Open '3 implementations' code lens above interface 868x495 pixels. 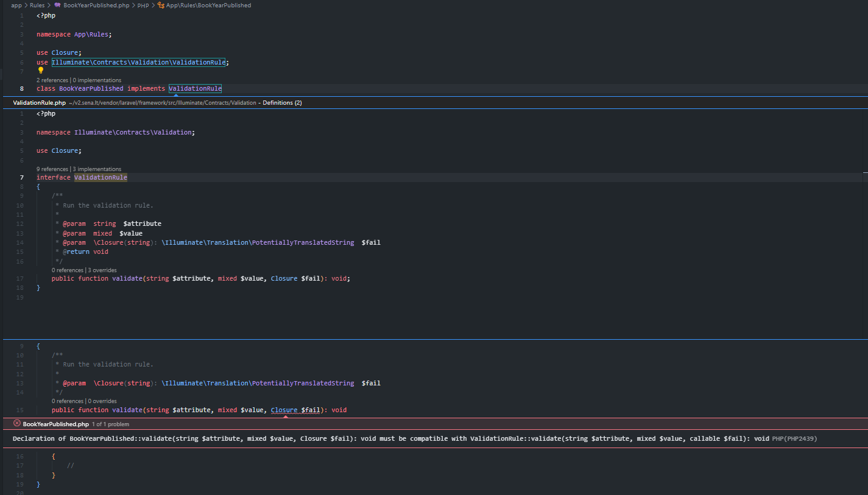coord(97,169)
